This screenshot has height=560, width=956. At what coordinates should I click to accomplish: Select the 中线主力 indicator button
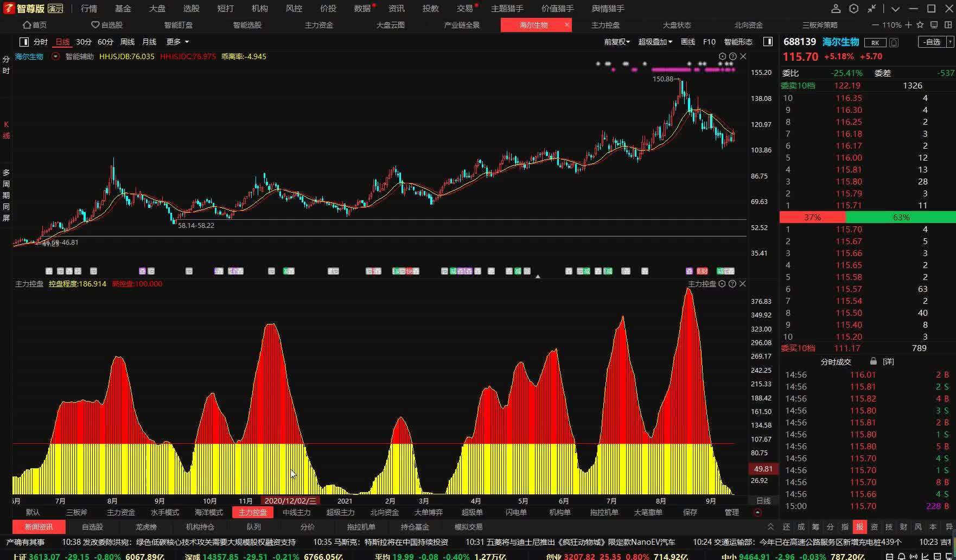[297, 512]
